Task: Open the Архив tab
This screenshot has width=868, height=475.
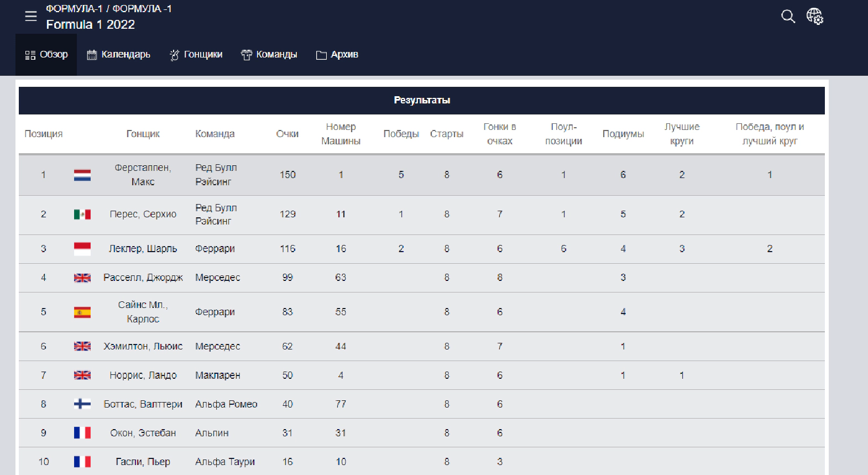Action: (x=337, y=55)
